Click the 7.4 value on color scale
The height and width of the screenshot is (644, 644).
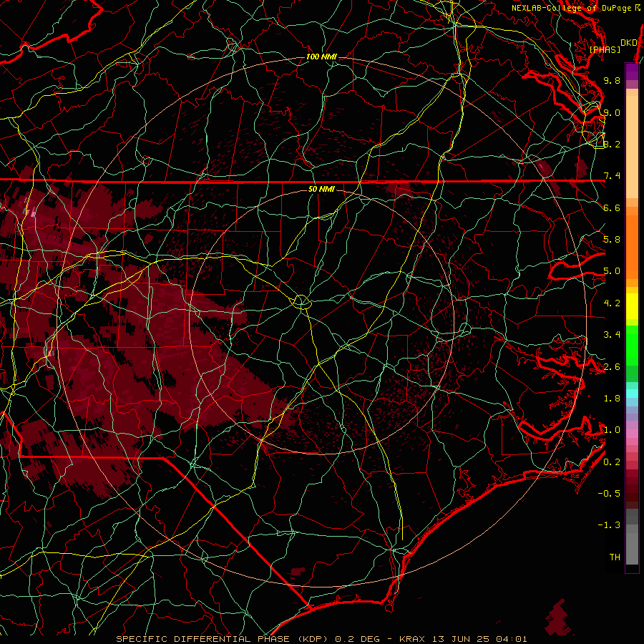[612, 176]
